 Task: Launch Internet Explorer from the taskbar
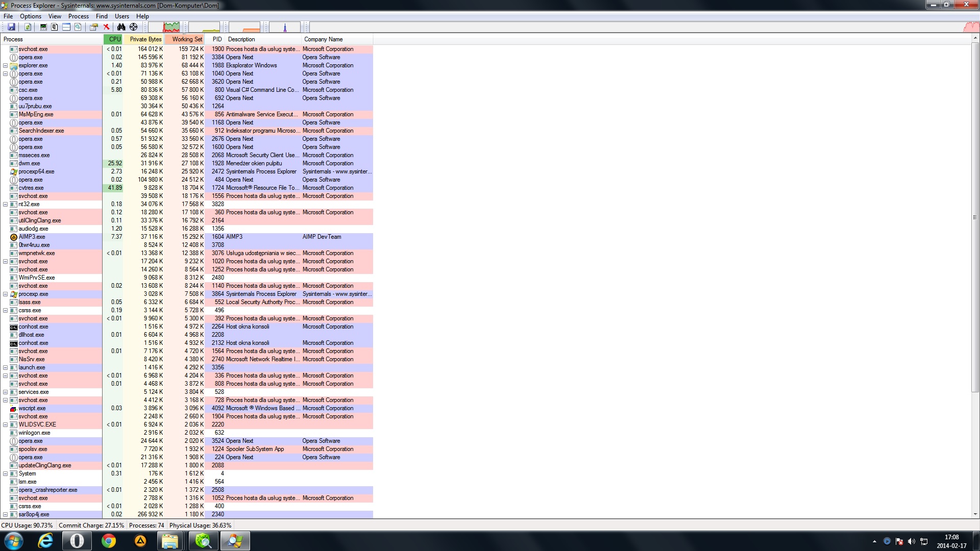pyautogui.click(x=46, y=541)
